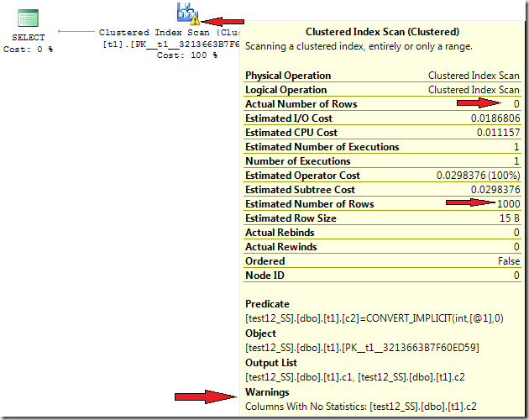Click the red arrow next to value 1000
Screen dimensions: 529x420
[470, 203]
